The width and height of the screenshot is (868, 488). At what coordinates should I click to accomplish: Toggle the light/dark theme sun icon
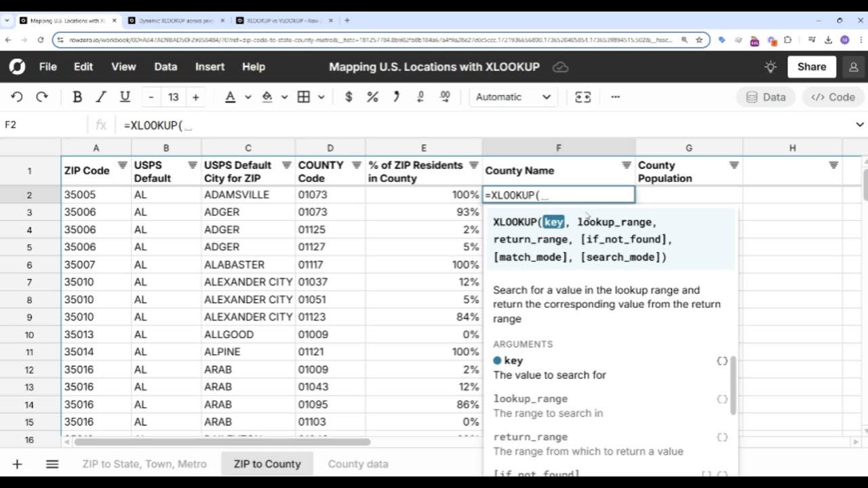point(770,66)
